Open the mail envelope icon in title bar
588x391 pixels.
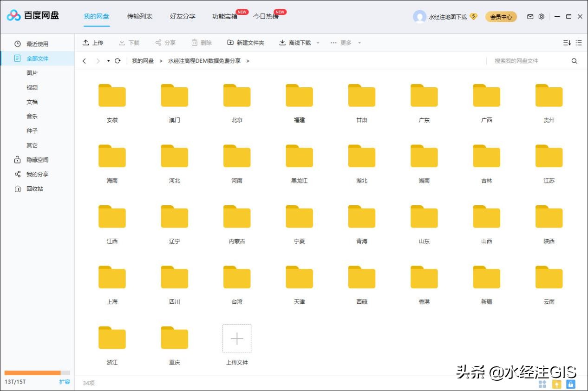point(530,17)
